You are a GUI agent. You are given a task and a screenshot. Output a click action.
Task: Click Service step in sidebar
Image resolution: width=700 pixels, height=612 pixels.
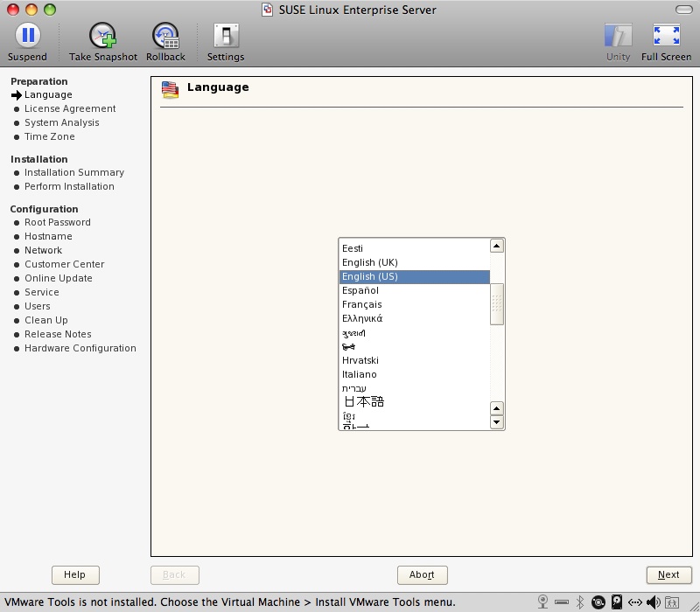point(41,292)
